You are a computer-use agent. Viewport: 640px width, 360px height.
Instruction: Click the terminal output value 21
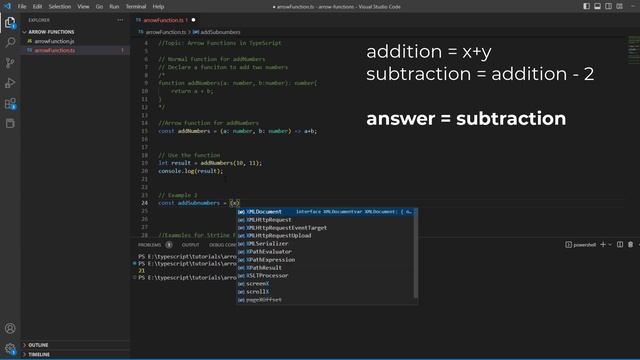[142, 271]
